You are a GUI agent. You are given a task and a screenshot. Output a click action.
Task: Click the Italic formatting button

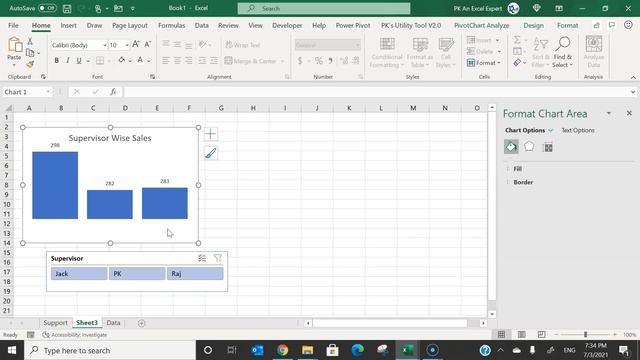click(x=68, y=60)
